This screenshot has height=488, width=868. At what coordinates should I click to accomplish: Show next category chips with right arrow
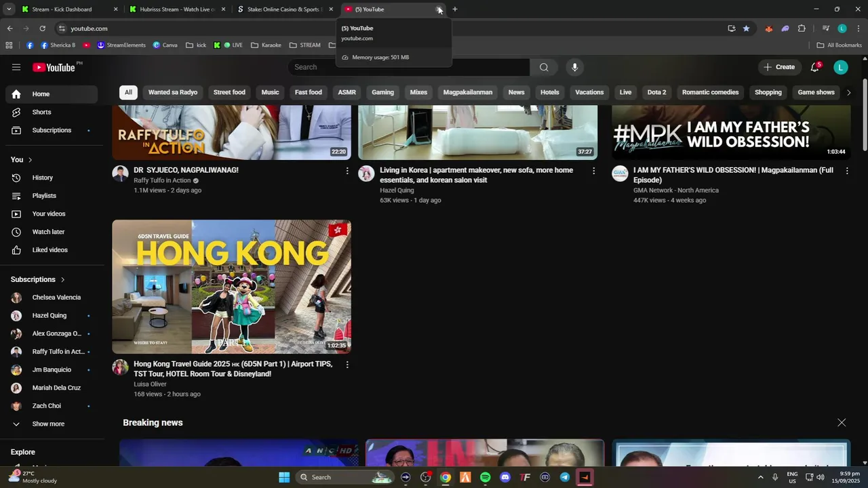(848, 92)
